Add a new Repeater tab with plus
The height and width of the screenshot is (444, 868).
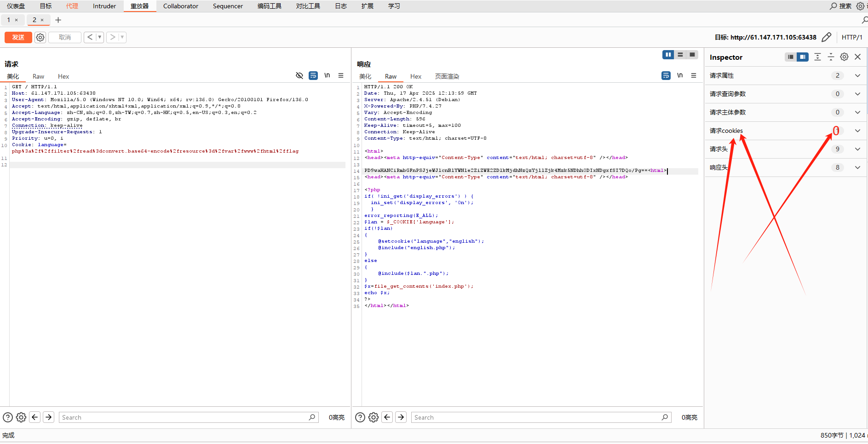[x=58, y=20]
